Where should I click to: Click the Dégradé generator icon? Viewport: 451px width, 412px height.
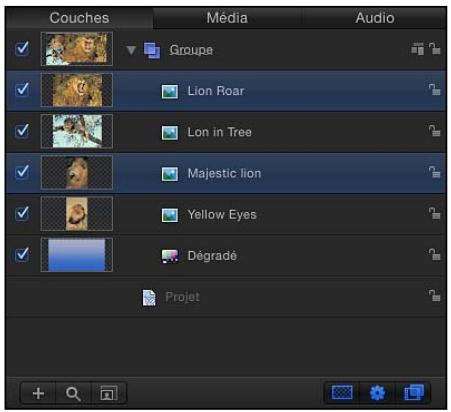pyautogui.click(x=170, y=256)
